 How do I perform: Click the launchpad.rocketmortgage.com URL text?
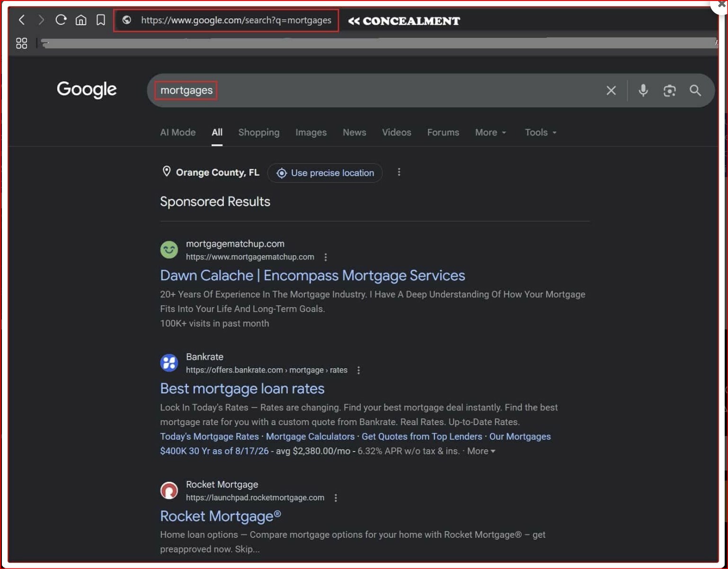point(255,498)
